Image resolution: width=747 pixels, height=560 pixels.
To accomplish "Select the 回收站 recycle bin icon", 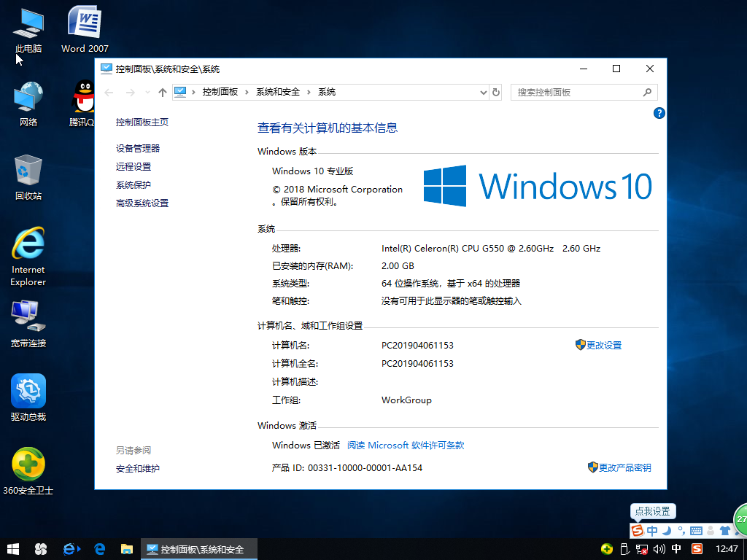I will (28, 177).
